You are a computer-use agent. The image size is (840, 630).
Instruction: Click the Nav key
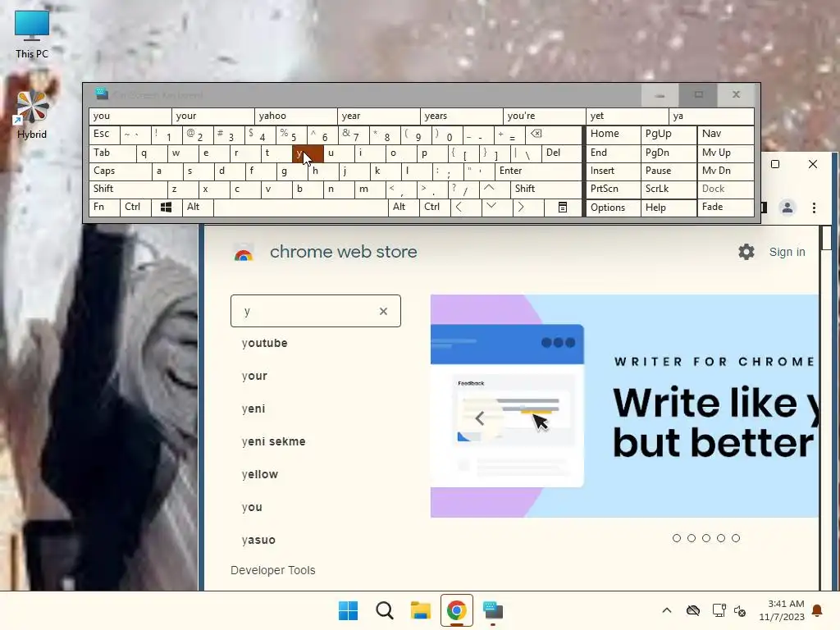(x=725, y=134)
